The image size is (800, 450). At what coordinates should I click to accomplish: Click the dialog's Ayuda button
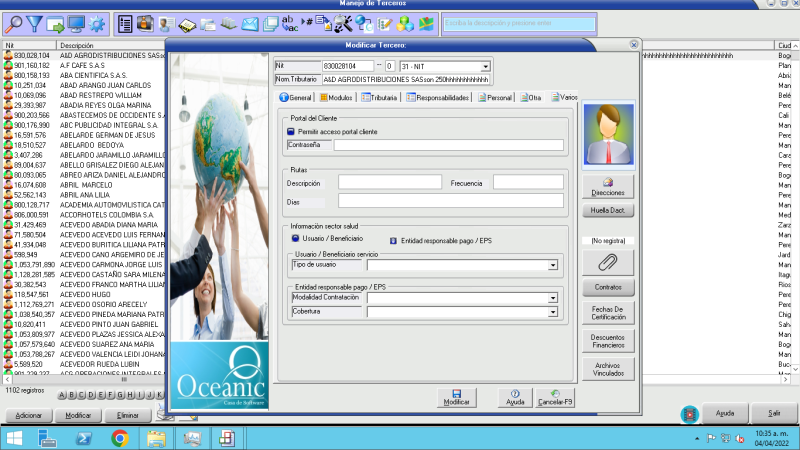515,397
